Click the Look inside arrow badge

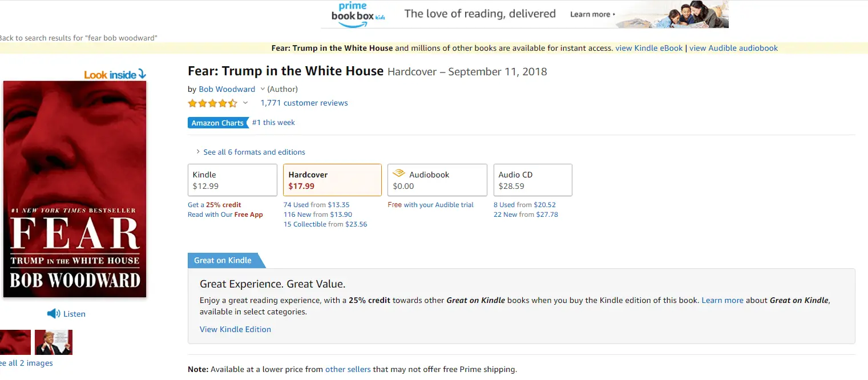[115, 75]
